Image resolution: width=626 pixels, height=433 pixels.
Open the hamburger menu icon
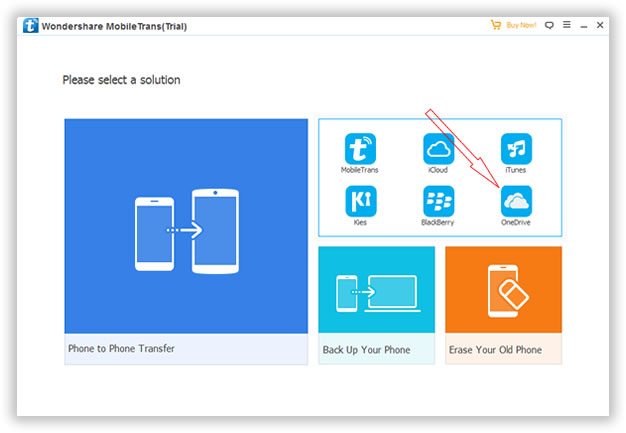click(x=567, y=25)
